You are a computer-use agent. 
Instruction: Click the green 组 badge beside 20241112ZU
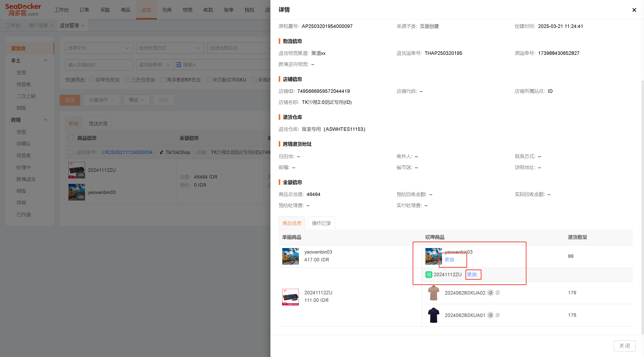point(429,274)
